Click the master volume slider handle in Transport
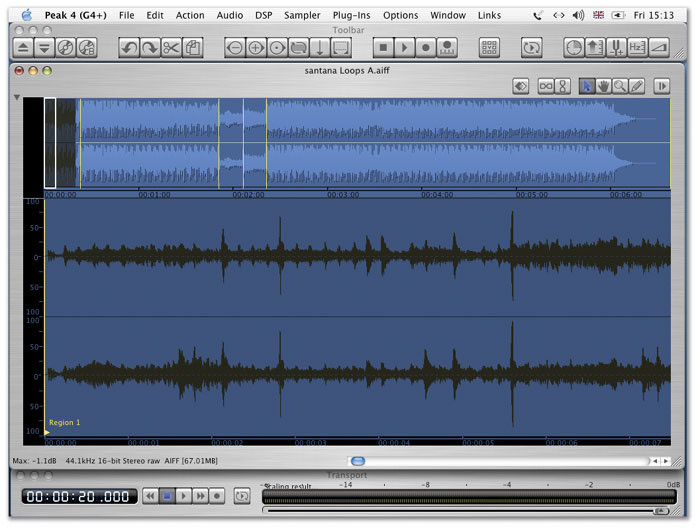The width and height of the screenshot is (700, 527). click(x=661, y=510)
